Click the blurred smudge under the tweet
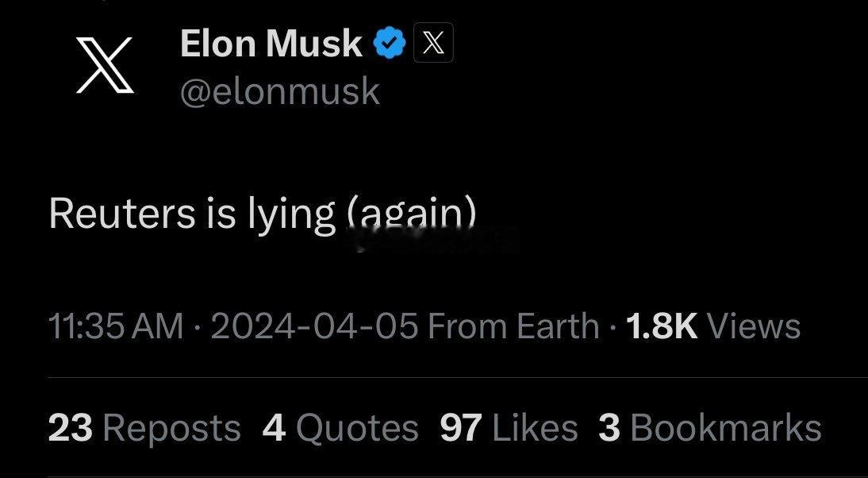The height and width of the screenshot is (478, 868). (435, 239)
